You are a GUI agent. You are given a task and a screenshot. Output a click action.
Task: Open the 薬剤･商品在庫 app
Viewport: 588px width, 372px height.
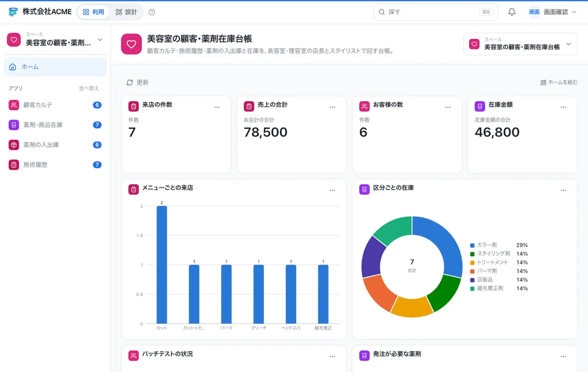pos(55,125)
